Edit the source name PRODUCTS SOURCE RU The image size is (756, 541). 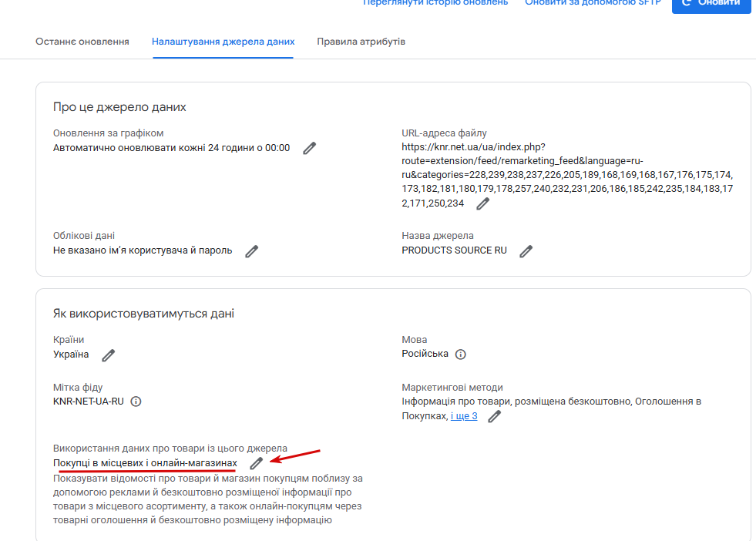click(x=526, y=251)
